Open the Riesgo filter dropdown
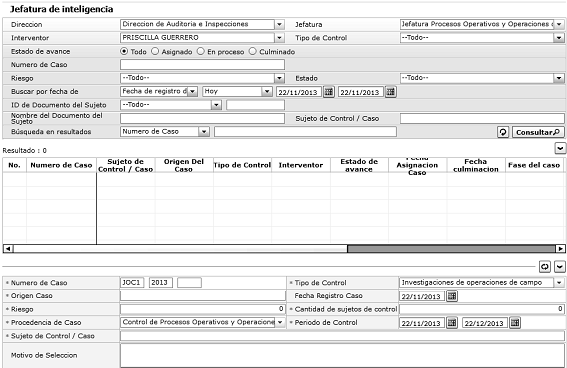 point(279,78)
